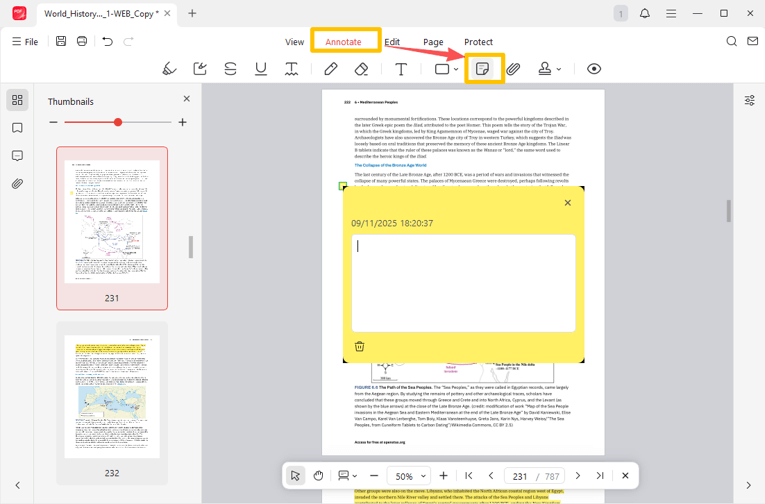Click the page number field 231
Screen dimensions: 765x504
[520, 476]
